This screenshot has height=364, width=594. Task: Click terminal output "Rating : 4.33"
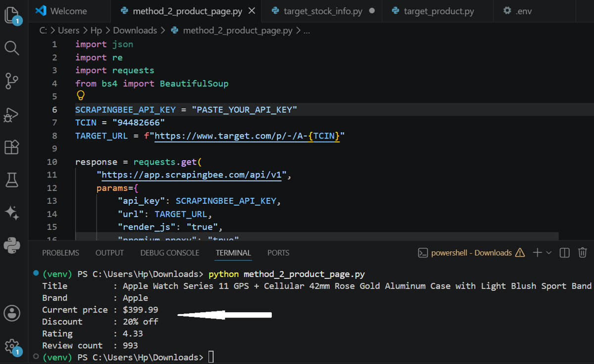pyautogui.click(x=93, y=334)
